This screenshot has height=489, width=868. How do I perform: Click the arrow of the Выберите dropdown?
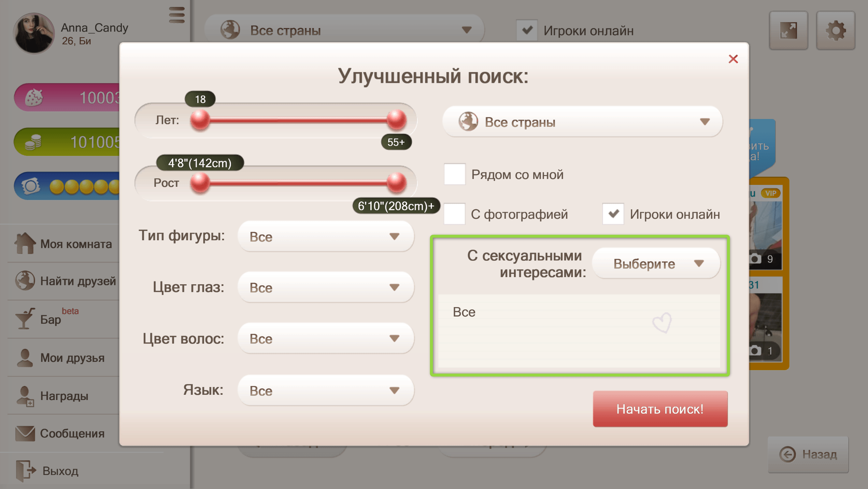[699, 263]
